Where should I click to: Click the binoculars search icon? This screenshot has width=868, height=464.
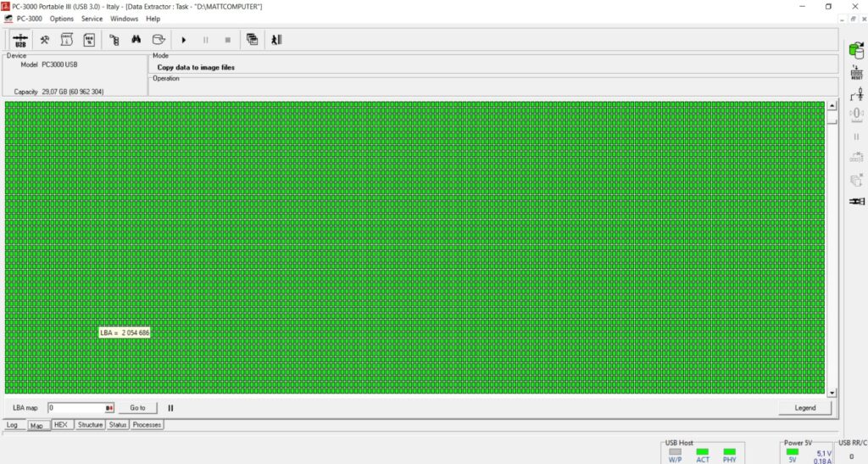[136, 39]
